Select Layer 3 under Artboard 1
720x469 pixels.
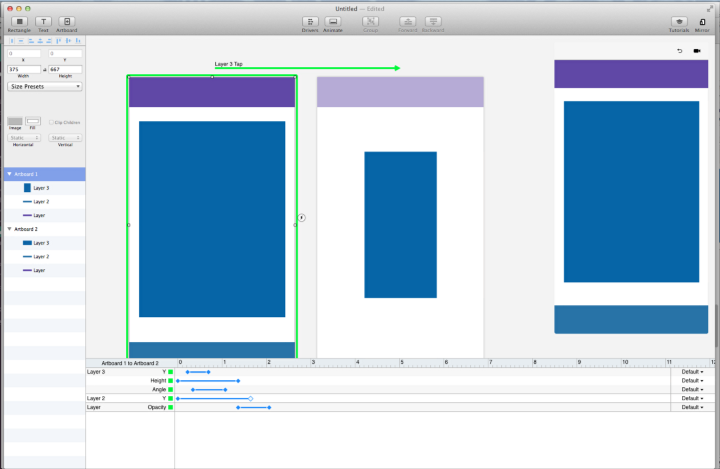point(45,188)
